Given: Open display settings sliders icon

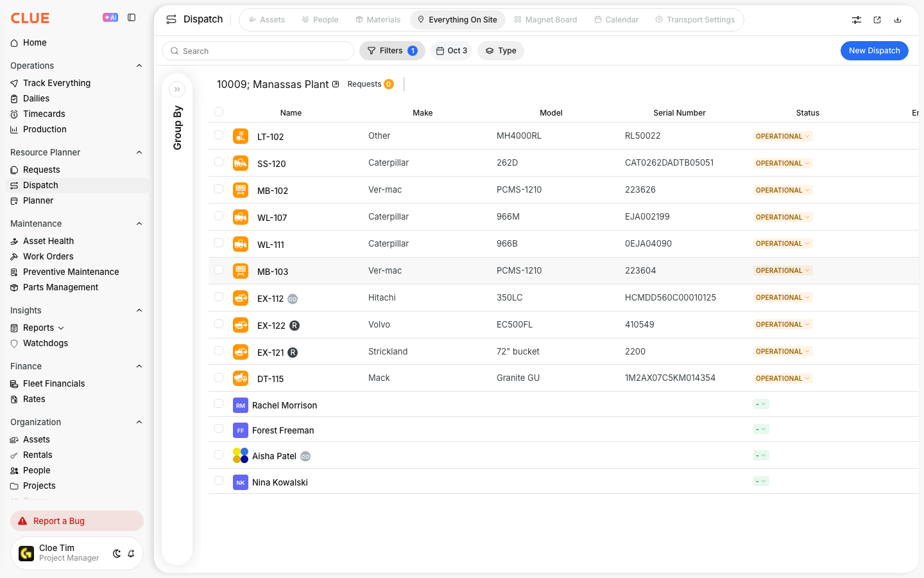Looking at the screenshot, I should tap(857, 20).
